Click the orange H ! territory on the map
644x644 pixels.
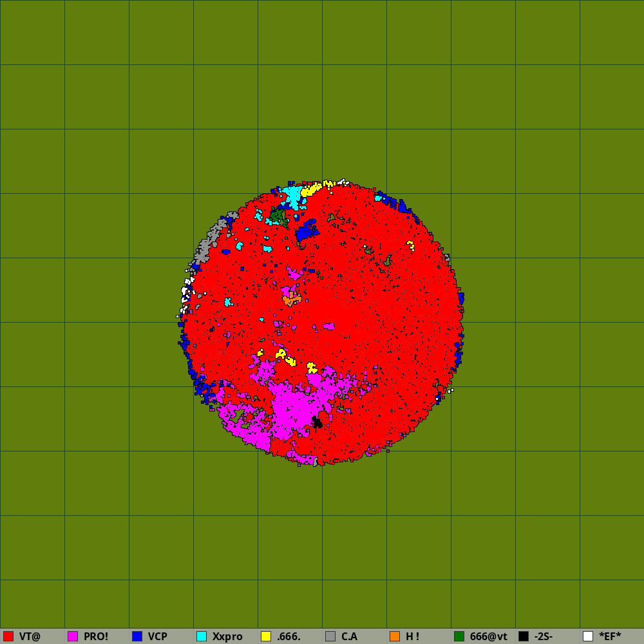click(292, 299)
